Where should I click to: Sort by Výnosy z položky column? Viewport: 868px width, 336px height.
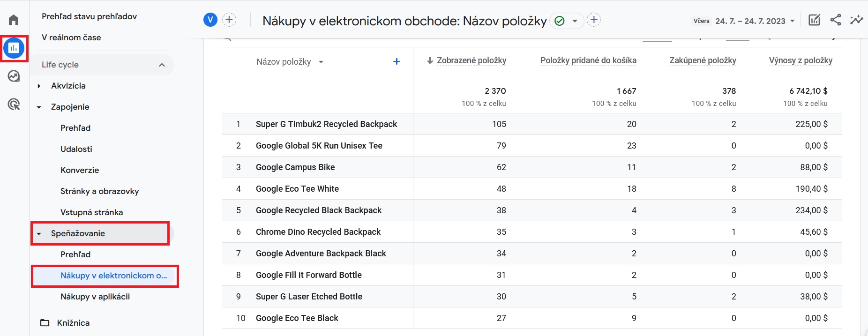pyautogui.click(x=801, y=60)
